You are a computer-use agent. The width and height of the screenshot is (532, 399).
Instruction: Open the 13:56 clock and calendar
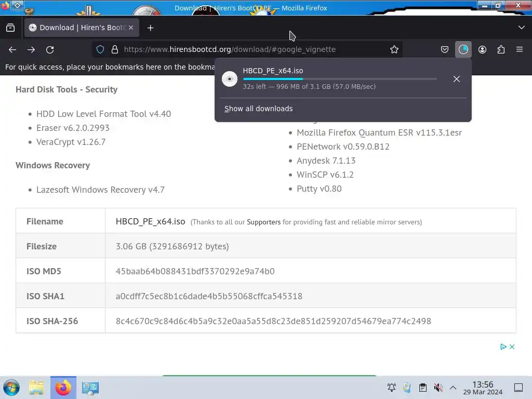point(483,388)
